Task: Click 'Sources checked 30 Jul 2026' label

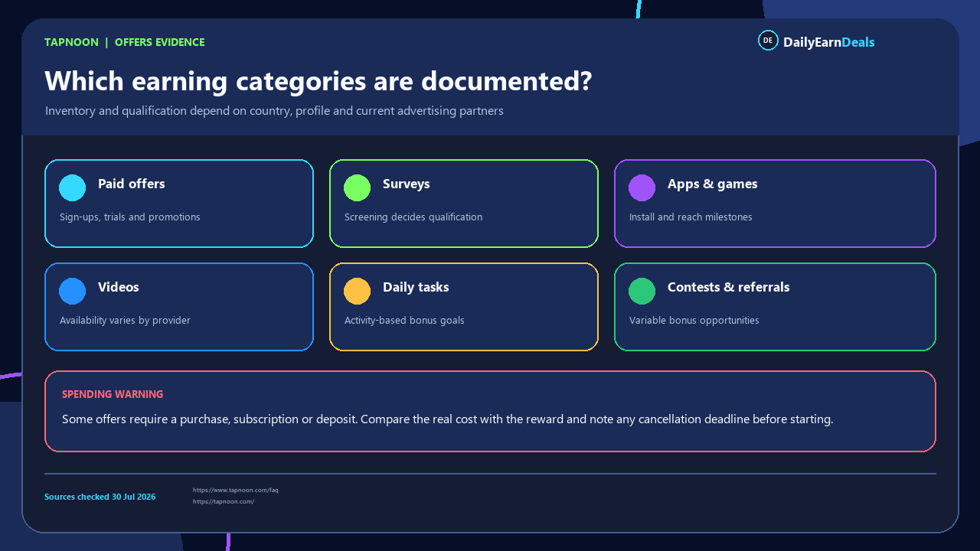Action: point(100,497)
